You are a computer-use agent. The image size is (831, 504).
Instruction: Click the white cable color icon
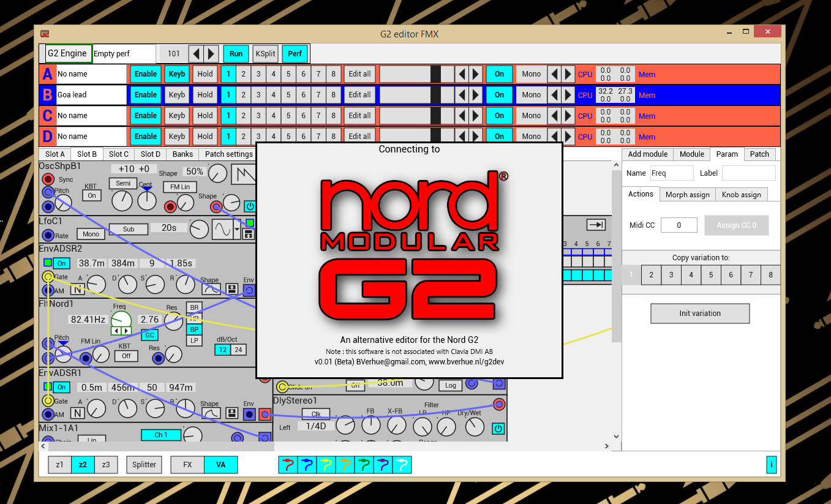tap(402, 465)
